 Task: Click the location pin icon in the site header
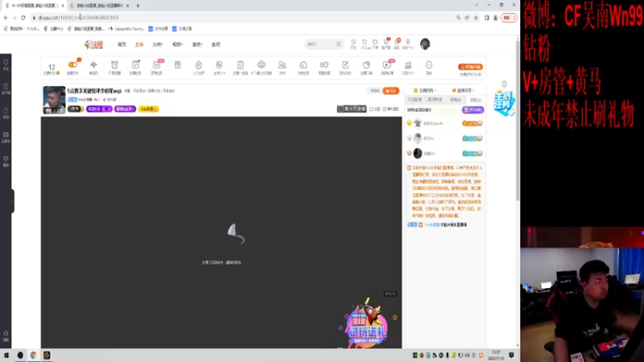click(408, 43)
